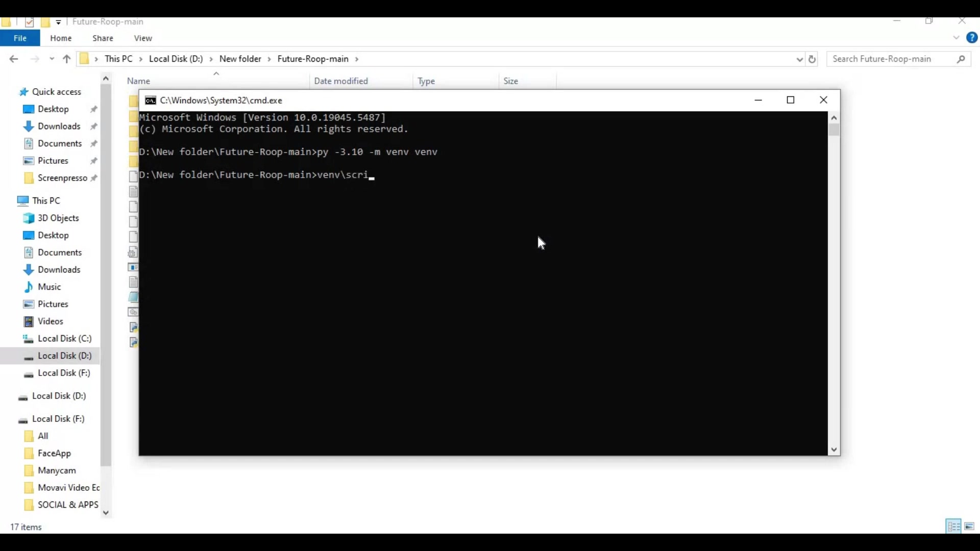Switch to the Home ribbon tab
980x551 pixels.
point(61,38)
